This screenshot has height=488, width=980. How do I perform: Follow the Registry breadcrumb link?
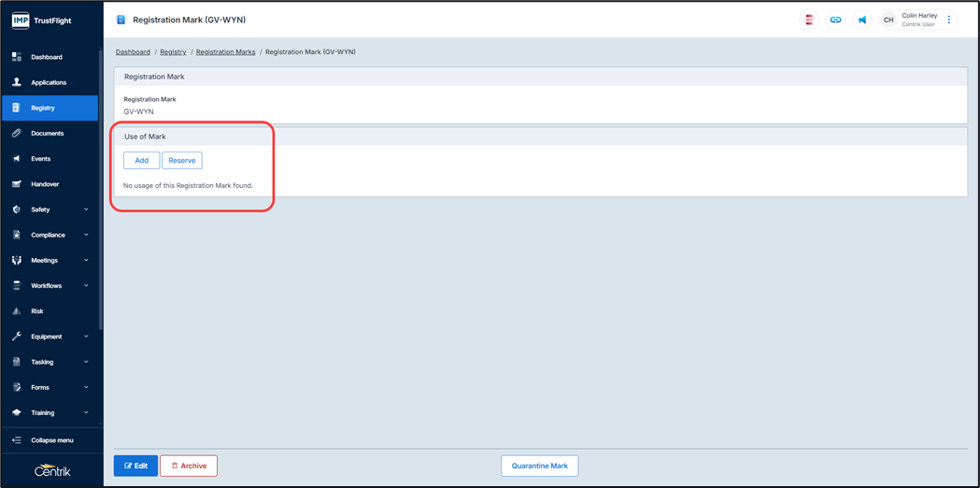click(173, 52)
